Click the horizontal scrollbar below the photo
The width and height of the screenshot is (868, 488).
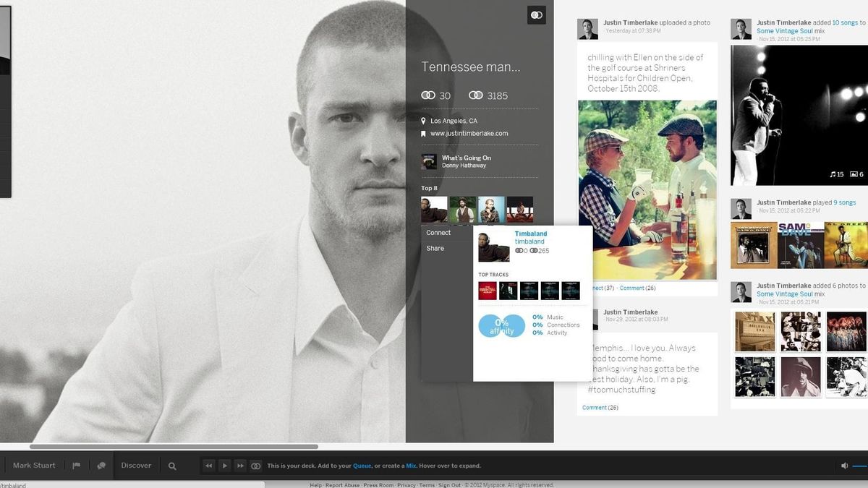pyautogui.click(x=174, y=447)
